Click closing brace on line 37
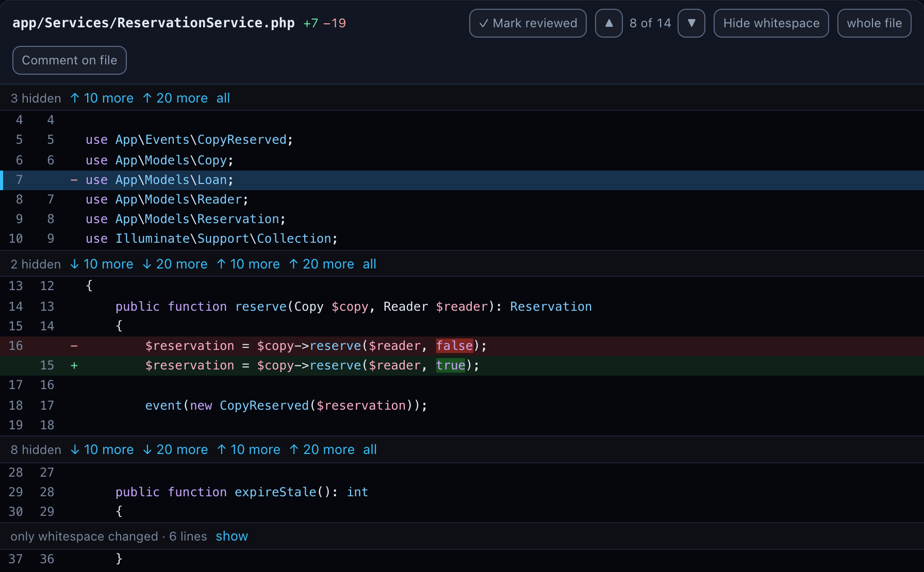Viewport: 924px width, 572px height. [119, 559]
